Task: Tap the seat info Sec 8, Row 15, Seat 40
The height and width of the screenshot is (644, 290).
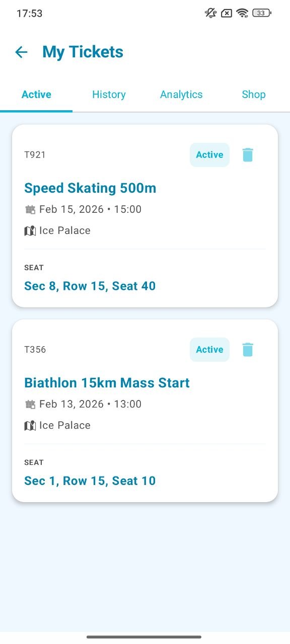Action: click(90, 286)
